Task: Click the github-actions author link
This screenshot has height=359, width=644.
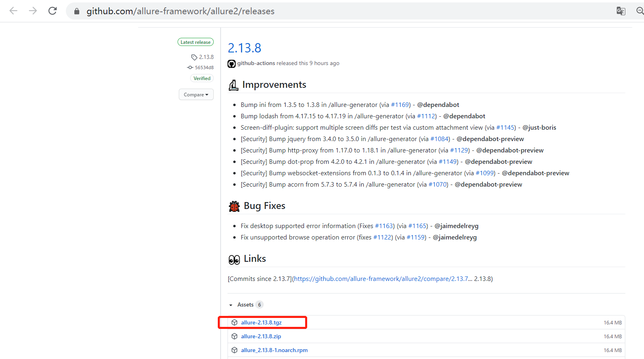Action: coord(256,63)
